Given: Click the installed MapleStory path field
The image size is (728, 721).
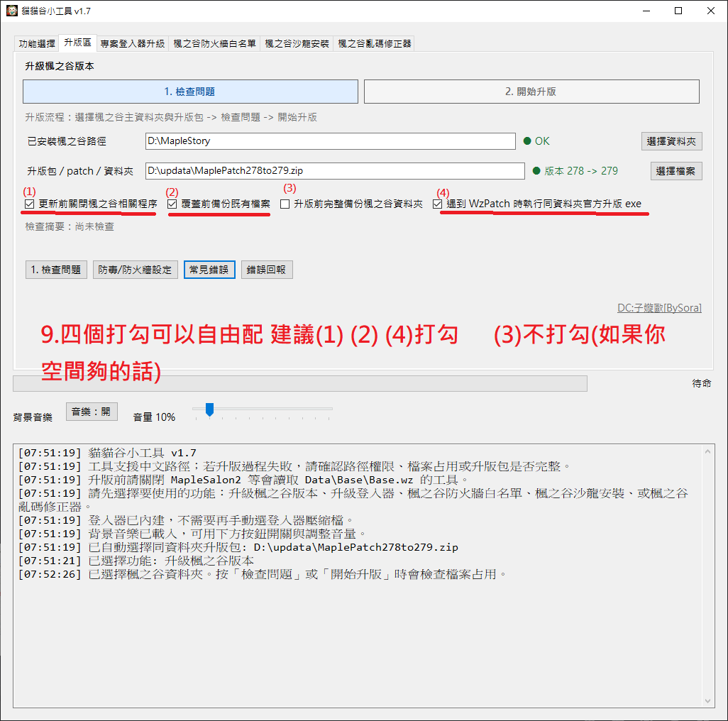Looking at the screenshot, I should coord(330,141).
